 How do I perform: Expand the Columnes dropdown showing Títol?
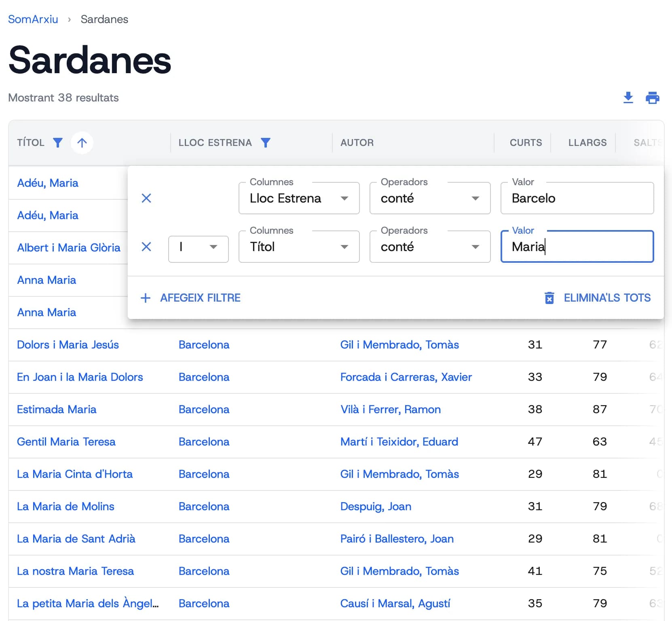[299, 247]
